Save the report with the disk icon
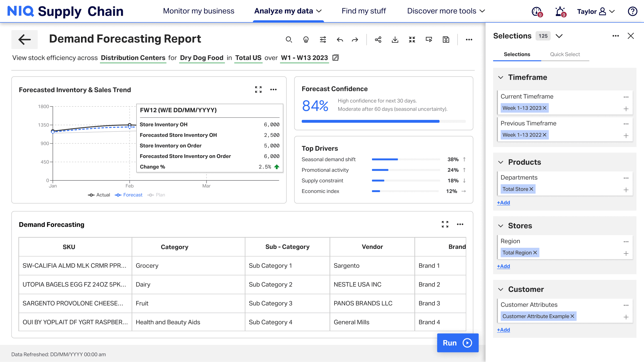Image resolution: width=644 pixels, height=362 pixels. [x=446, y=39]
